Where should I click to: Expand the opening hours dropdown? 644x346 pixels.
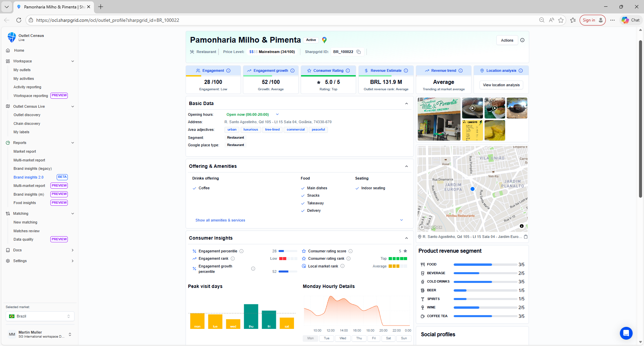(x=277, y=114)
